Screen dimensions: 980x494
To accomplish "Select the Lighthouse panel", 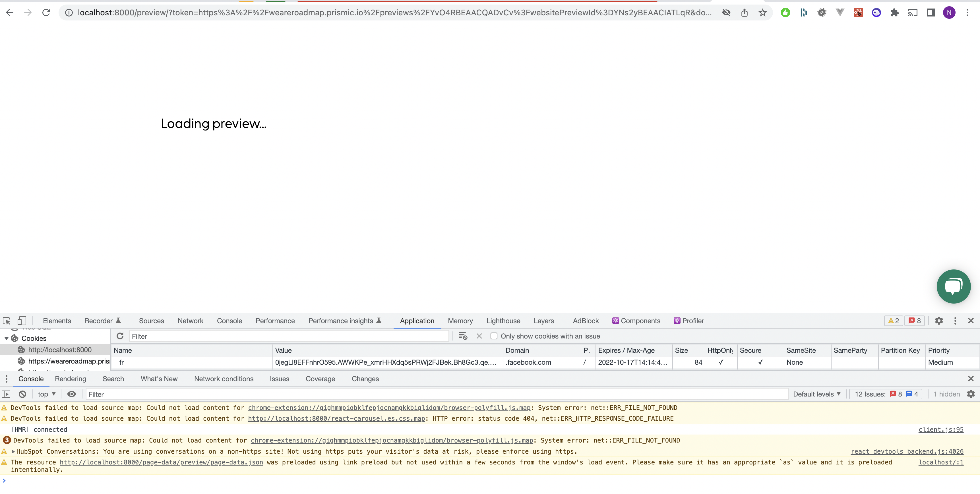I will click(503, 321).
